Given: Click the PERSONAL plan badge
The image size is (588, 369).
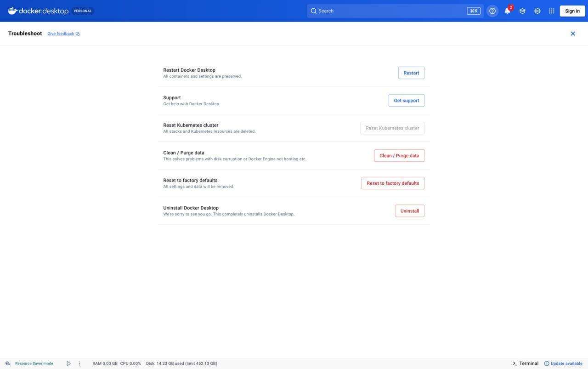Looking at the screenshot, I should tap(83, 11).
